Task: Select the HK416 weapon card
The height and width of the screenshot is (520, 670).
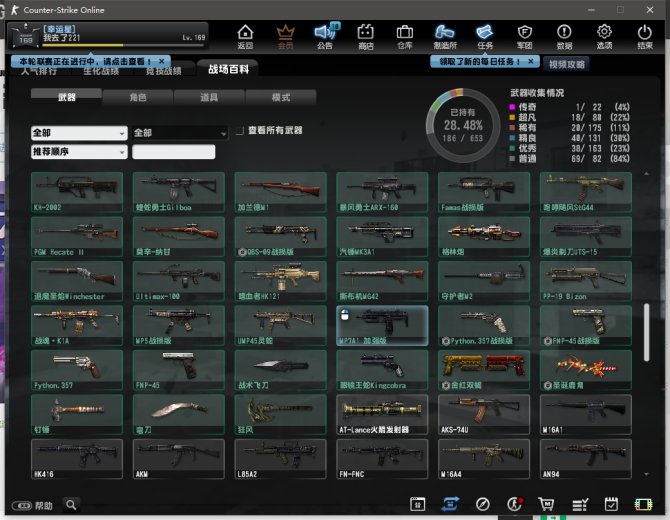Action: (x=77, y=459)
